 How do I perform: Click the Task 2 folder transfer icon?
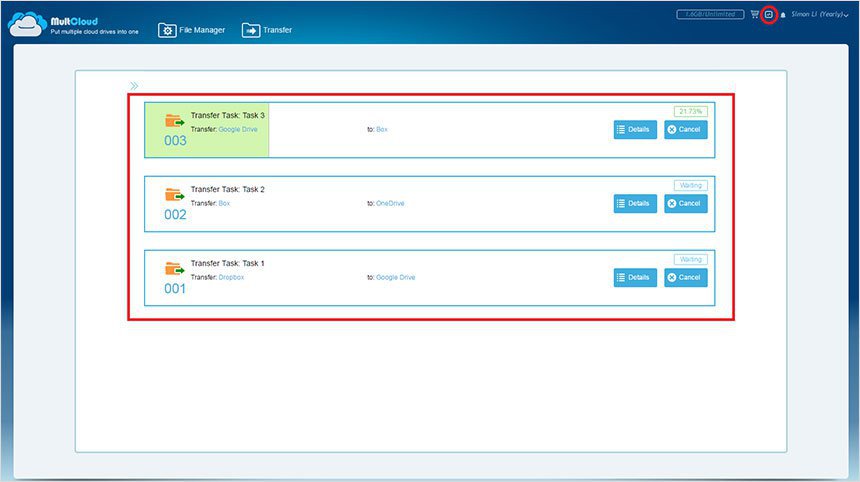174,195
